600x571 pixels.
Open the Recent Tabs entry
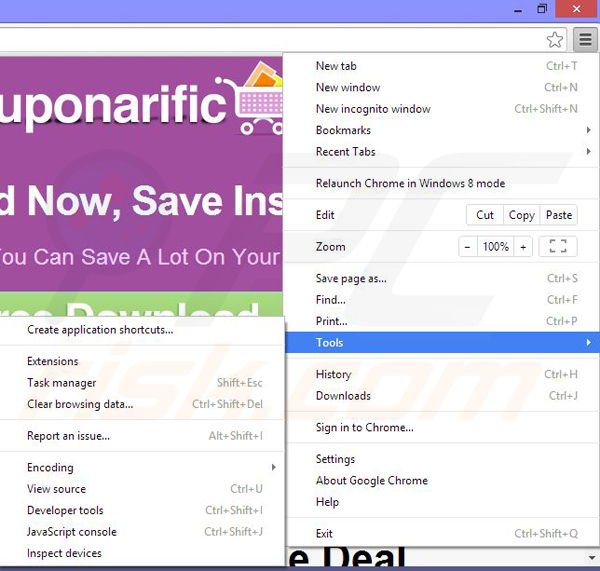point(442,152)
